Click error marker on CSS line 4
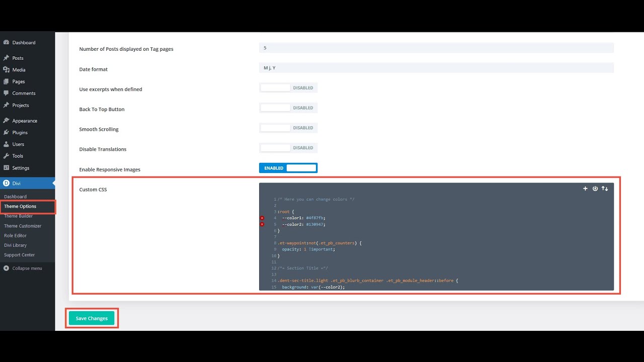The width and height of the screenshot is (644, 362). point(262,218)
